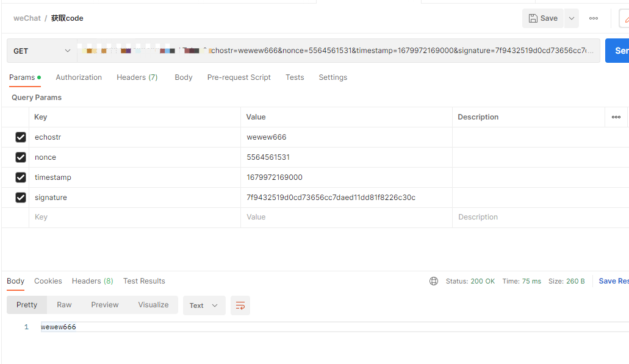Image resolution: width=629 pixels, height=364 pixels.
Task: Click the nonce key cell
Action: click(135, 157)
